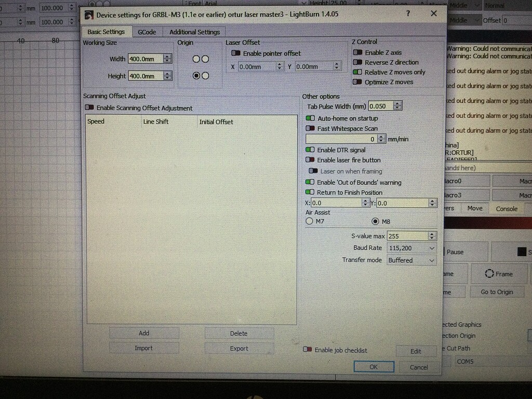The image size is (532, 399).
Task: Decrease the Tab Pulse Width value
Action: [397, 108]
